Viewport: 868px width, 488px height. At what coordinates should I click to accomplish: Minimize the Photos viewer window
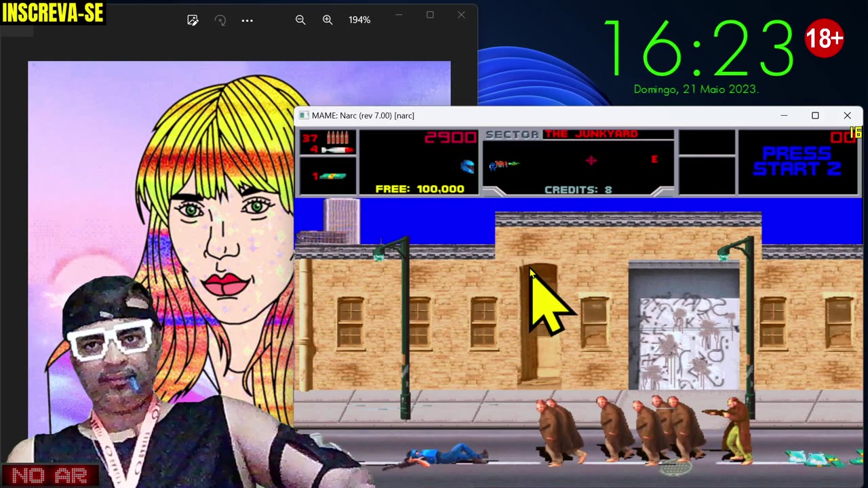[399, 15]
